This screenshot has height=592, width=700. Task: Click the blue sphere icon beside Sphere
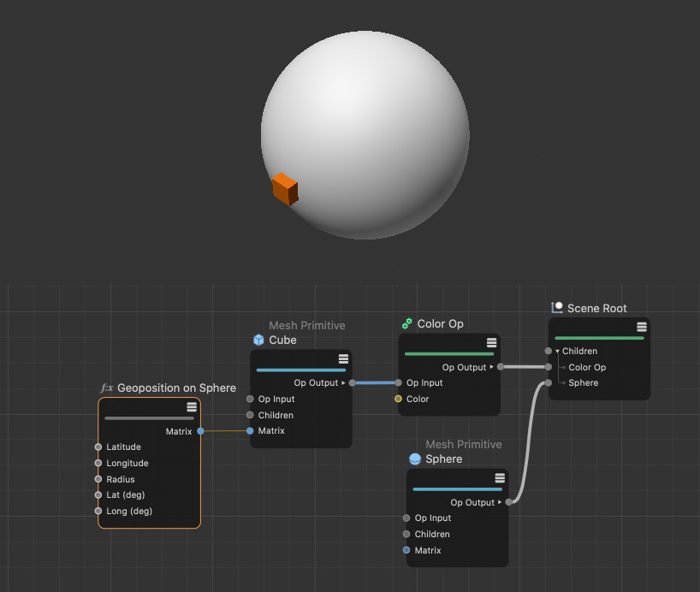(415, 459)
